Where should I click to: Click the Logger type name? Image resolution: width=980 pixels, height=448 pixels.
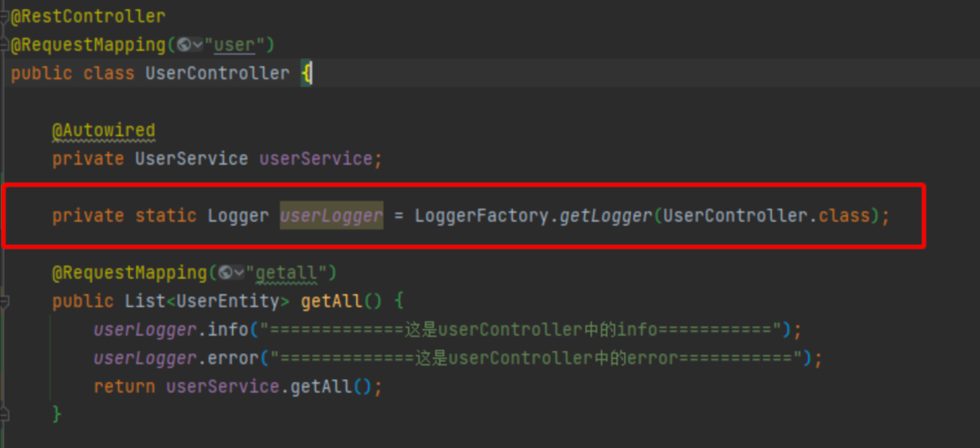pos(238,216)
